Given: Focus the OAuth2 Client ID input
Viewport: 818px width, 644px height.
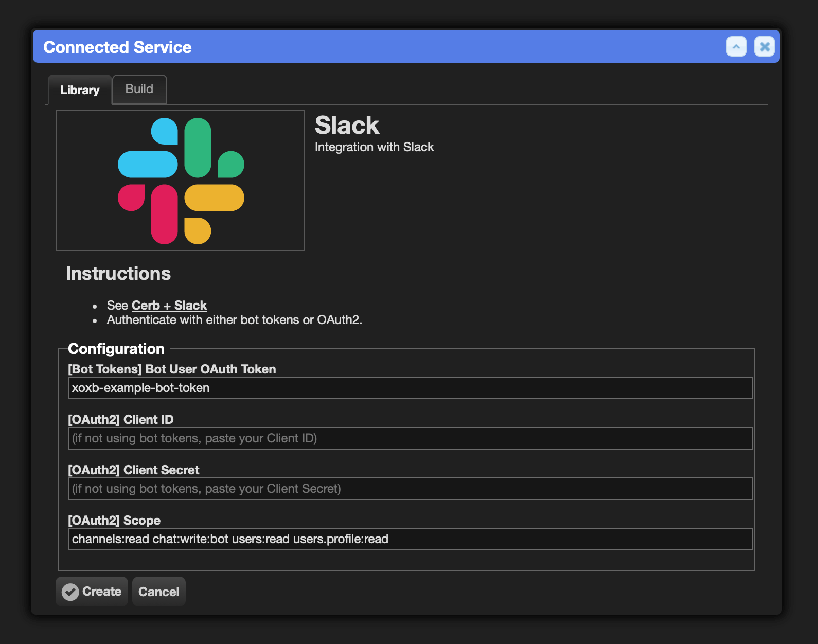Looking at the screenshot, I should (410, 438).
